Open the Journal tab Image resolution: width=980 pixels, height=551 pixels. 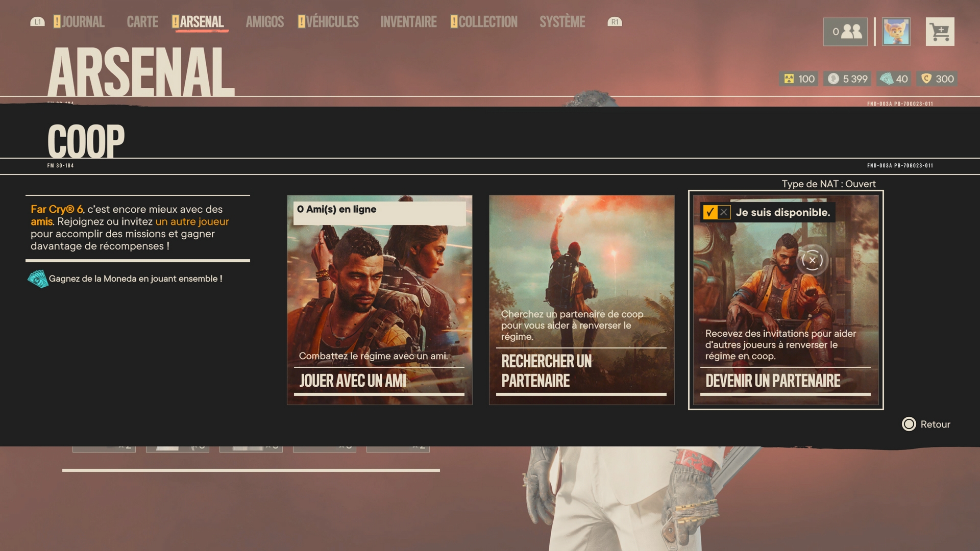tap(79, 22)
